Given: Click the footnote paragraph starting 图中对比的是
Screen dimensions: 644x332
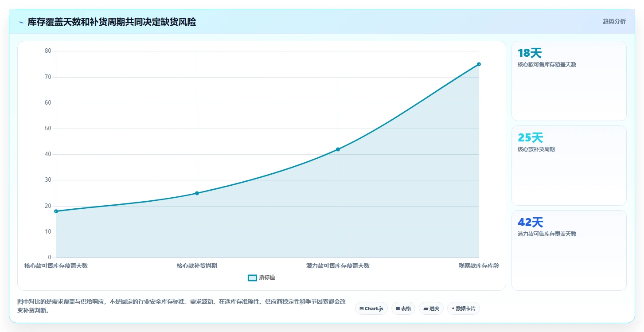Looking at the screenshot, I should point(182,306).
